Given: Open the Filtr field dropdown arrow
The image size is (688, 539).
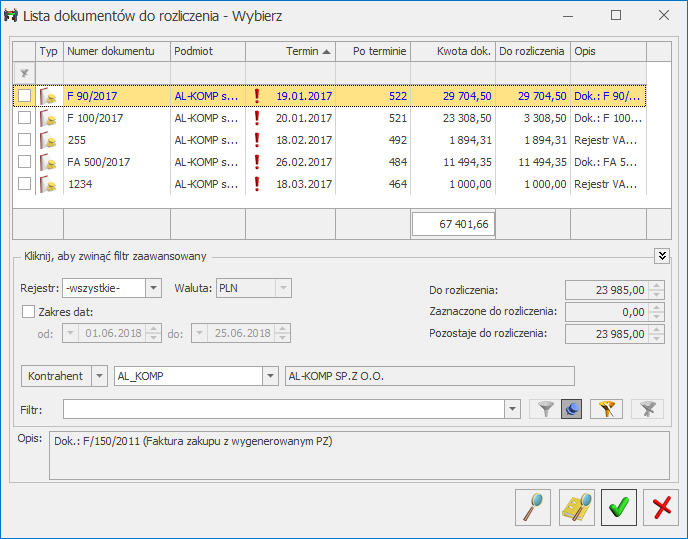Looking at the screenshot, I should tap(512, 409).
